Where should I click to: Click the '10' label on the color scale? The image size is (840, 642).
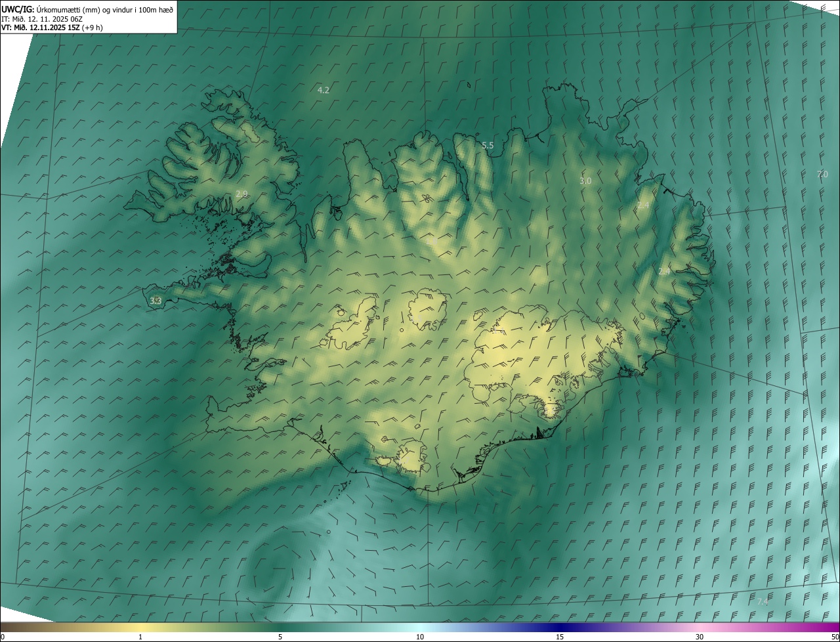pyautogui.click(x=420, y=637)
